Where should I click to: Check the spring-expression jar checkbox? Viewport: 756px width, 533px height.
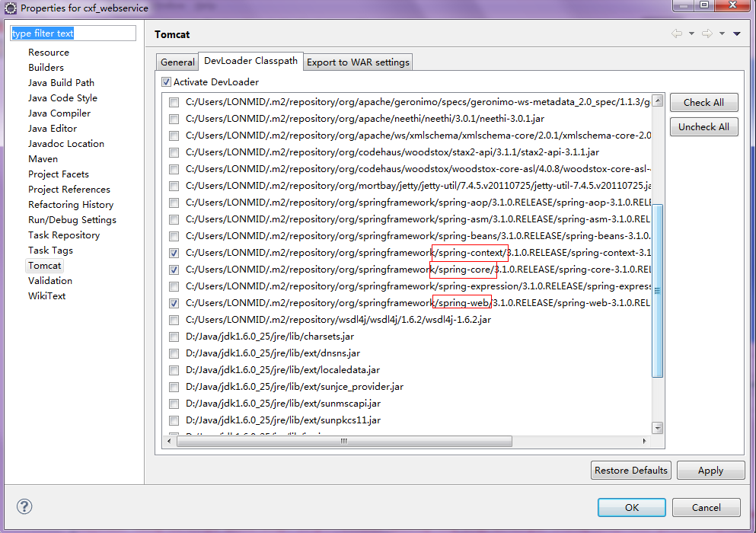[x=174, y=286]
